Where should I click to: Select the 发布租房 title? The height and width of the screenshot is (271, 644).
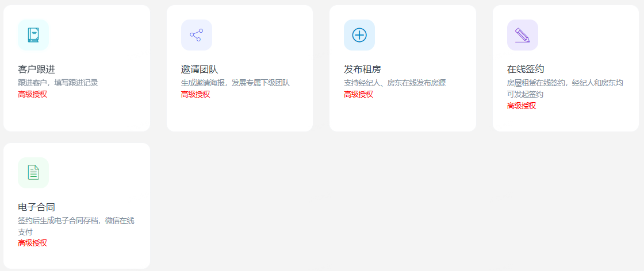[362, 69]
